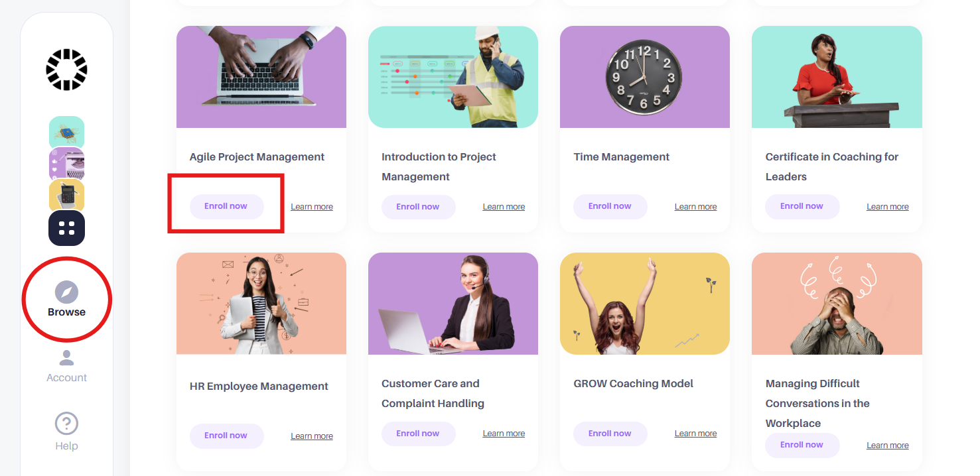Enroll now in GROW Coaching Model
980x476 pixels.
pyautogui.click(x=610, y=434)
